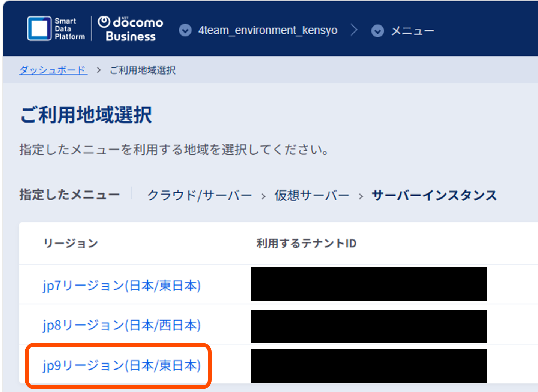Screen dimensions: 538x392
Task: Click the ご利用地域選択 breadcrumb text
Action: 143,70
